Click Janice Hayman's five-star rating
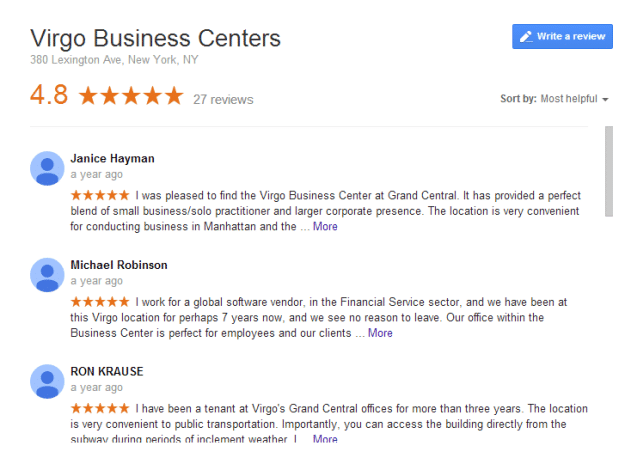 coord(100,195)
